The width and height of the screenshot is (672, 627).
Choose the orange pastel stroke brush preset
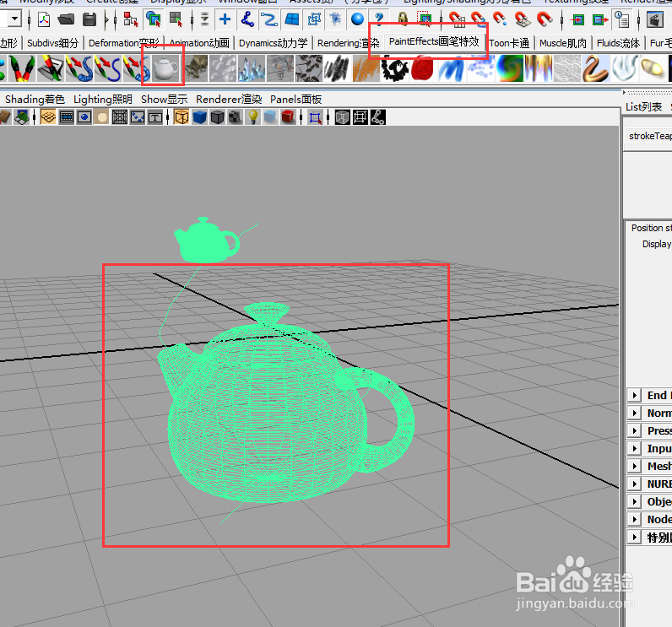tap(366, 68)
